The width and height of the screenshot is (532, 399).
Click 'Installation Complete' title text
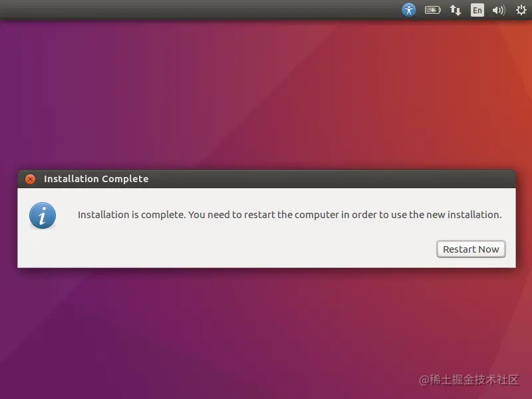[96, 179]
